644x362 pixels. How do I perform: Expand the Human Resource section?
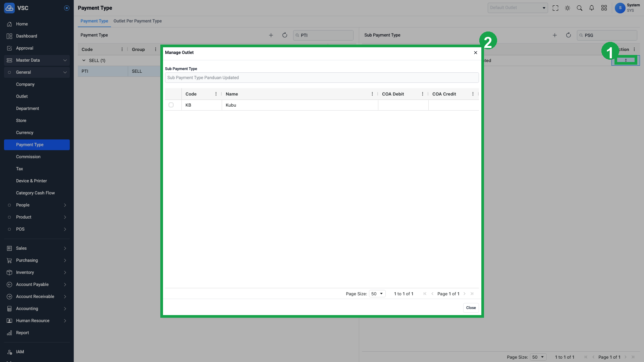point(37,321)
